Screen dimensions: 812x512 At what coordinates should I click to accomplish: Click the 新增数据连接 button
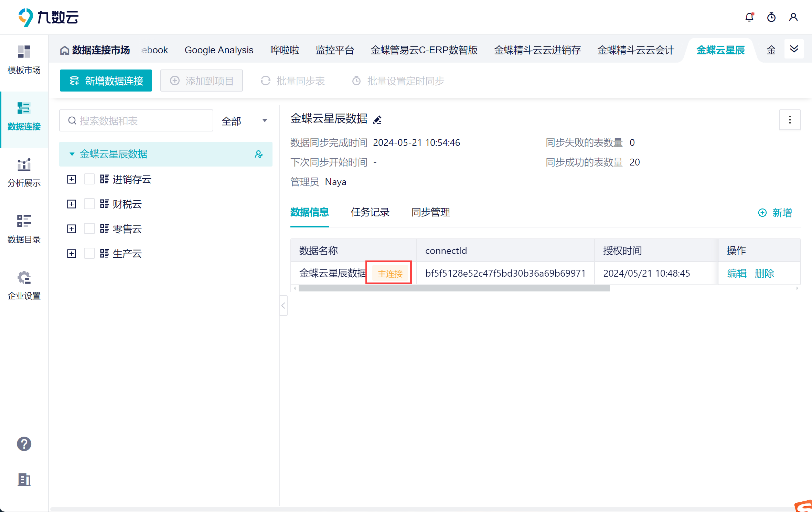click(x=106, y=81)
